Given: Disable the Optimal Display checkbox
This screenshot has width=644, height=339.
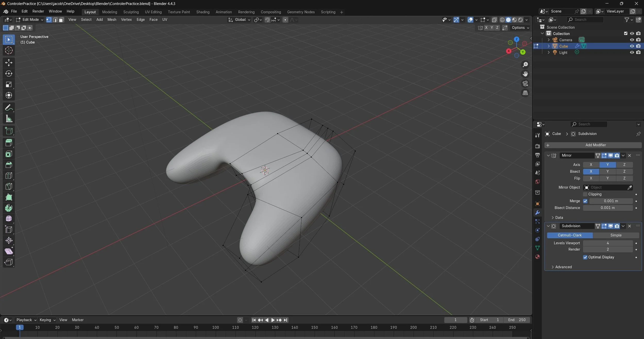Looking at the screenshot, I should click(585, 257).
